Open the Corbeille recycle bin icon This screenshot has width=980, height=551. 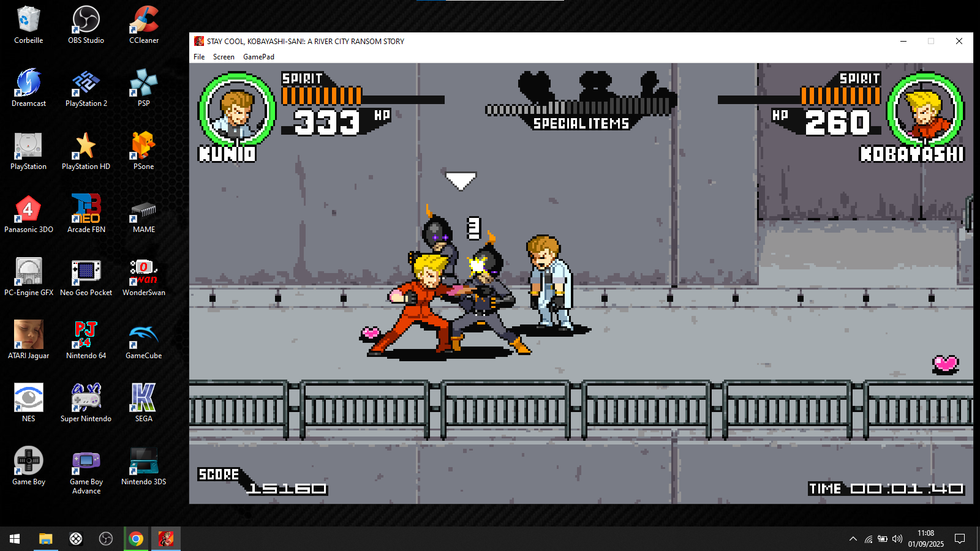click(29, 25)
